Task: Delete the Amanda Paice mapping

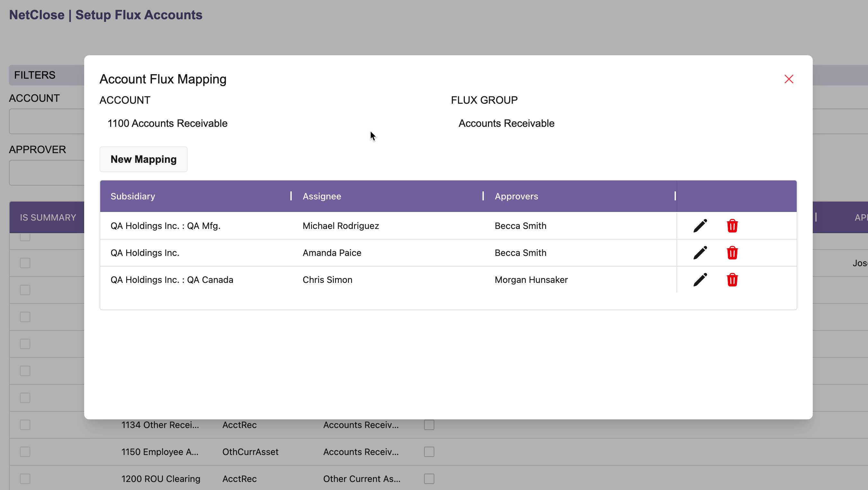Action: point(732,253)
